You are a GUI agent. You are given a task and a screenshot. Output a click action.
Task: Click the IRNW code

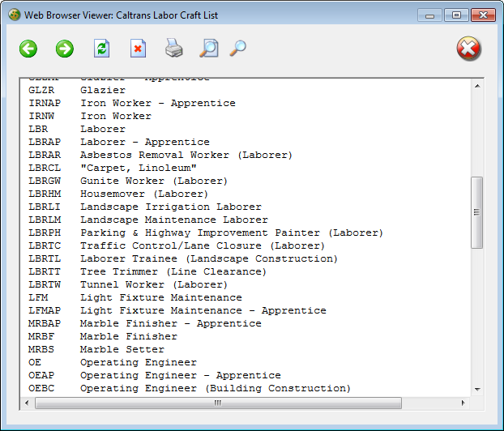pos(41,116)
